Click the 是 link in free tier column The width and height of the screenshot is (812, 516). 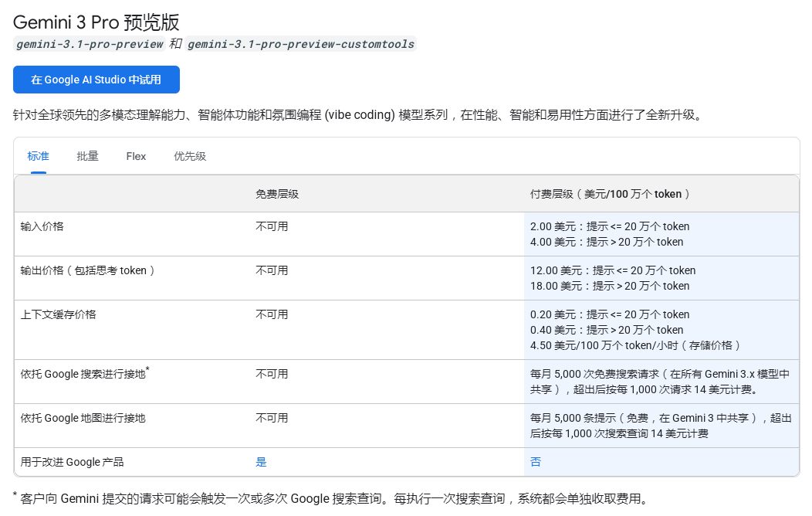tap(261, 462)
